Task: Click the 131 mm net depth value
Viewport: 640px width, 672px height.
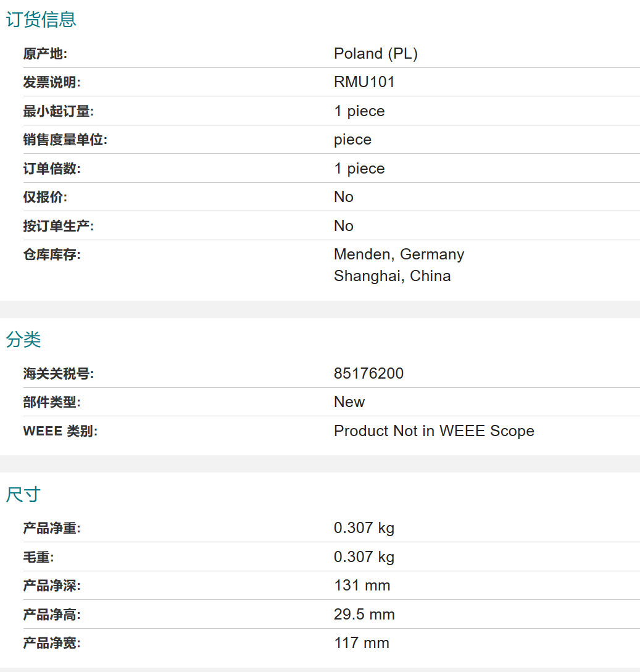Action: (362, 586)
